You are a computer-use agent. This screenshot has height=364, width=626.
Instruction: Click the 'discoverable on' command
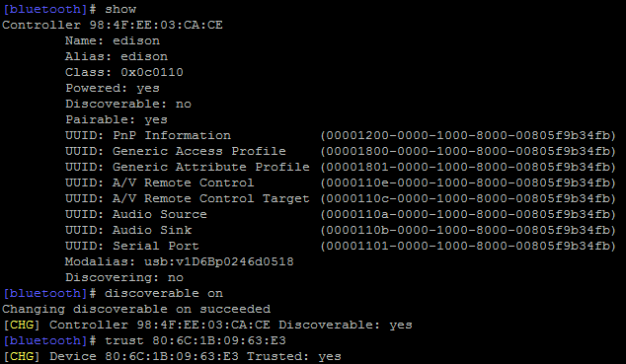point(164,293)
